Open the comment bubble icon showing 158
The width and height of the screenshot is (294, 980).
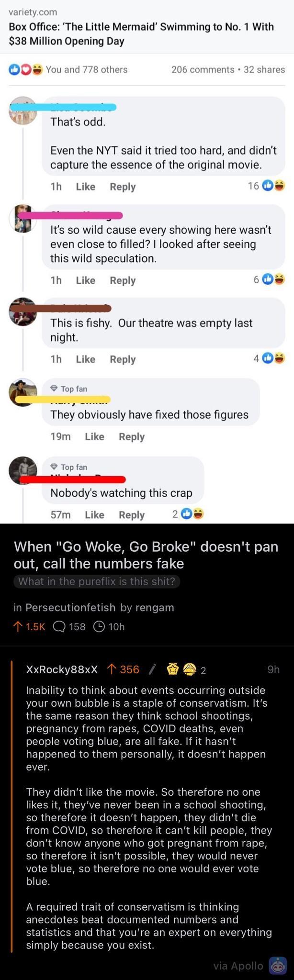(59, 627)
